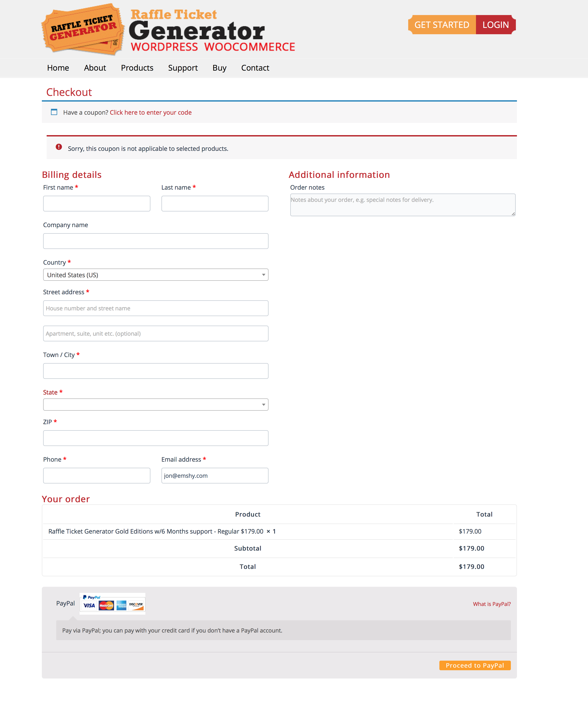
Task: Open the Products menu item
Action: [137, 68]
